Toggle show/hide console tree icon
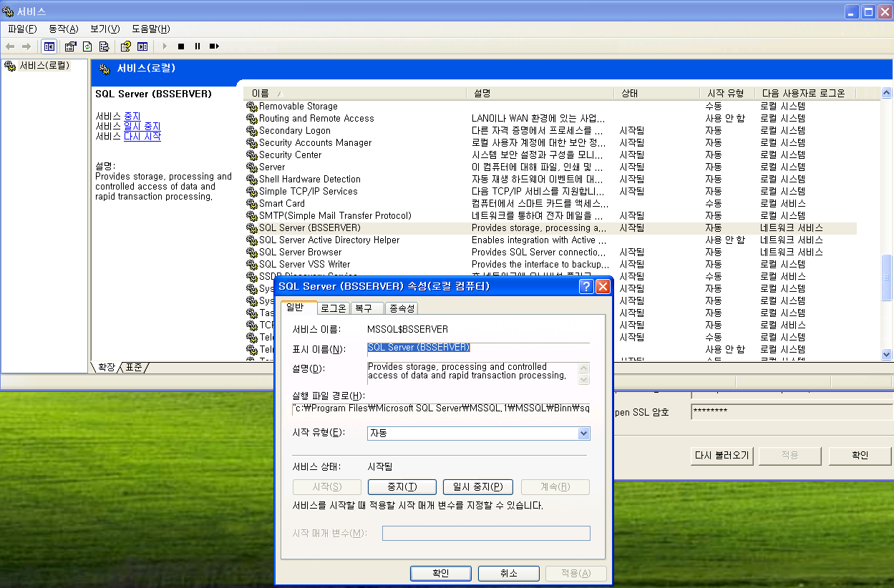 [x=49, y=46]
